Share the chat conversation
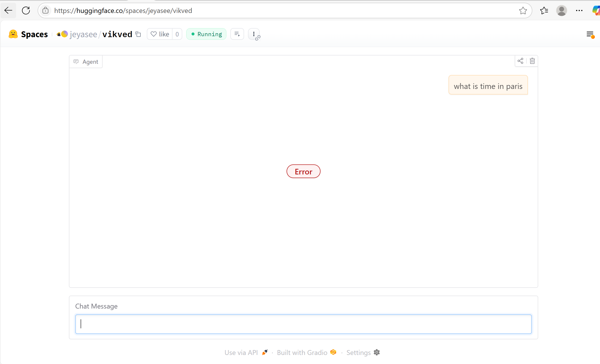Viewport: 600px width, 364px height. click(x=520, y=61)
